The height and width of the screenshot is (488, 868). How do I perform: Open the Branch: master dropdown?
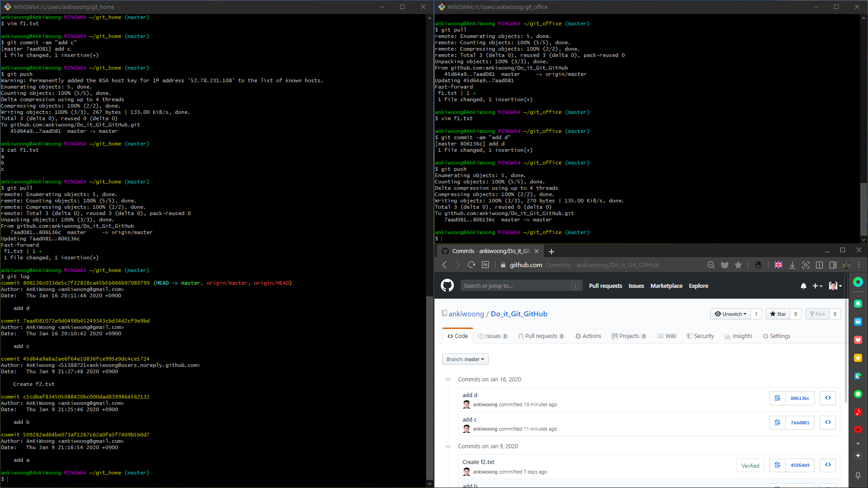point(465,359)
